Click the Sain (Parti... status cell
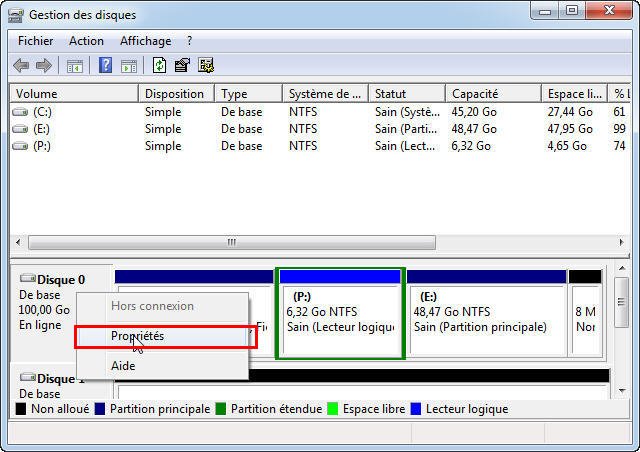 point(406,129)
